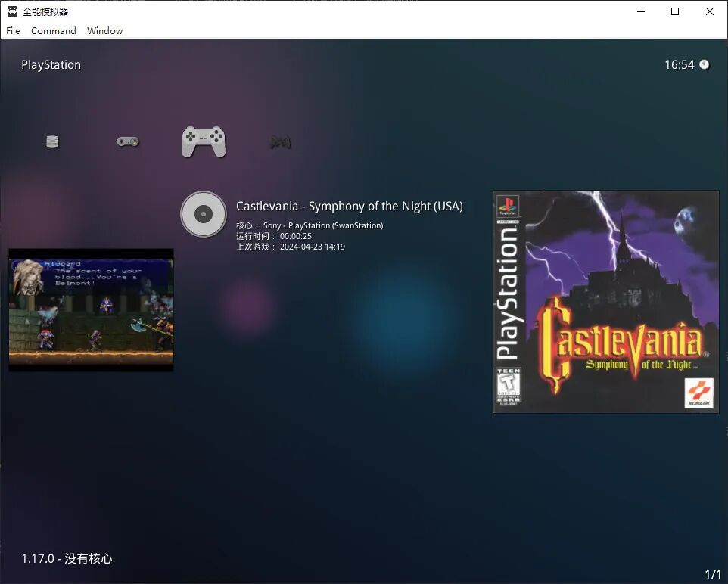The height and width of the screenshot is (584, 728).
Task: Open the Castlevania PlayStation box art cover
Action: click(x=606, y=301)
